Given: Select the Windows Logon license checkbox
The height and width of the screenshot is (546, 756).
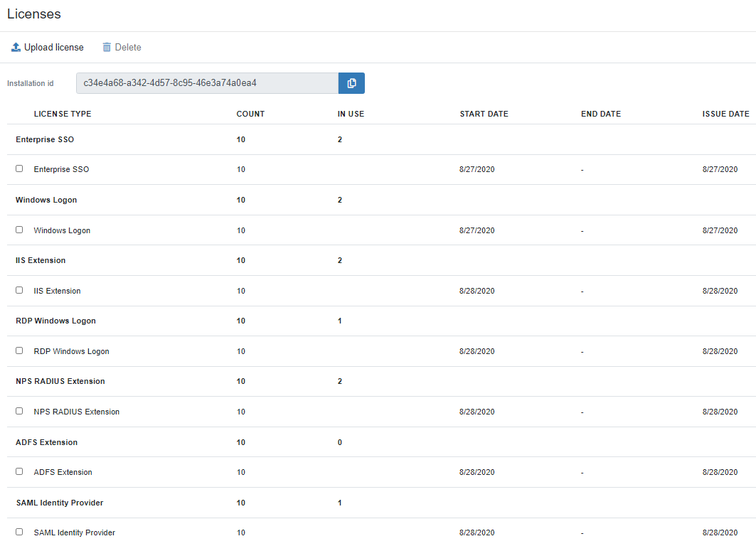Looking at the screenshot, I should 19,230.
